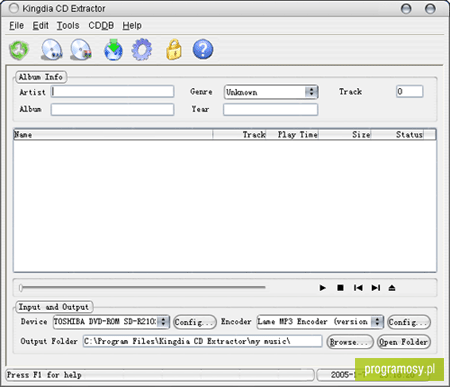Sort by the Play Time column header

point(292,135)
